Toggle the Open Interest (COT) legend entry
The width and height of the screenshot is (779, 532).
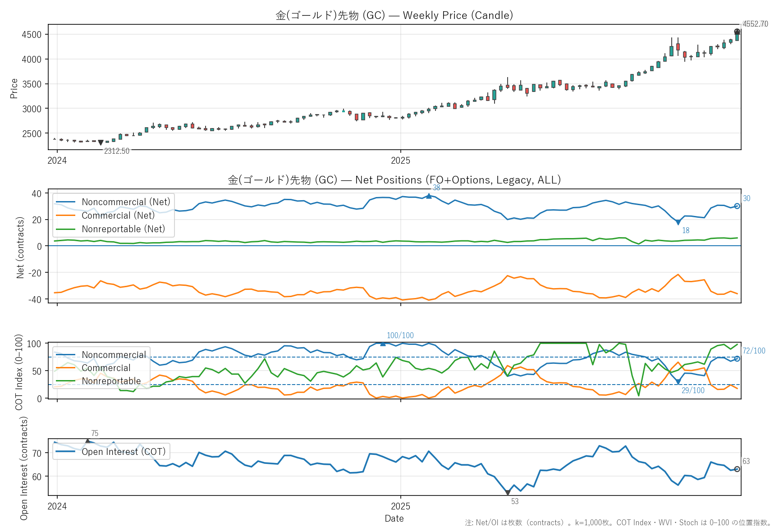pos(124,452)
